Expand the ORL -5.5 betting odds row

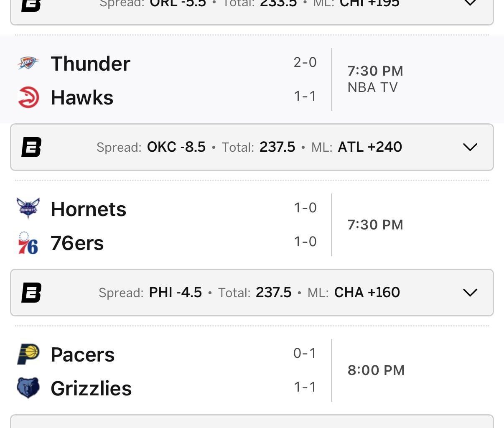pos(470,4)
